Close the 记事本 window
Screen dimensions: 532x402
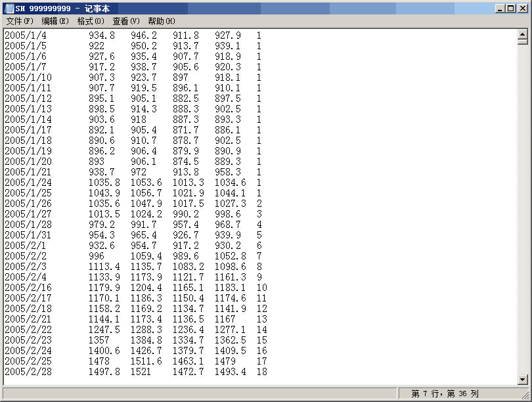point(523,9)
